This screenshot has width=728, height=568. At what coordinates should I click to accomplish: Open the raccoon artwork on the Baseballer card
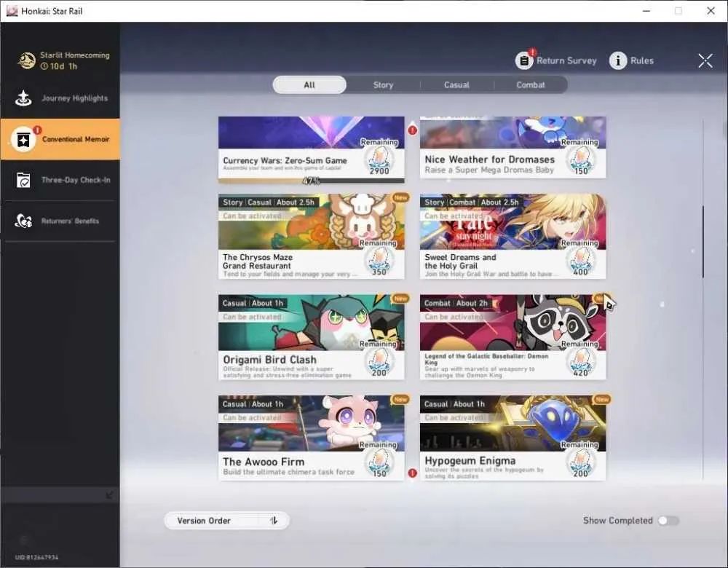513,323
